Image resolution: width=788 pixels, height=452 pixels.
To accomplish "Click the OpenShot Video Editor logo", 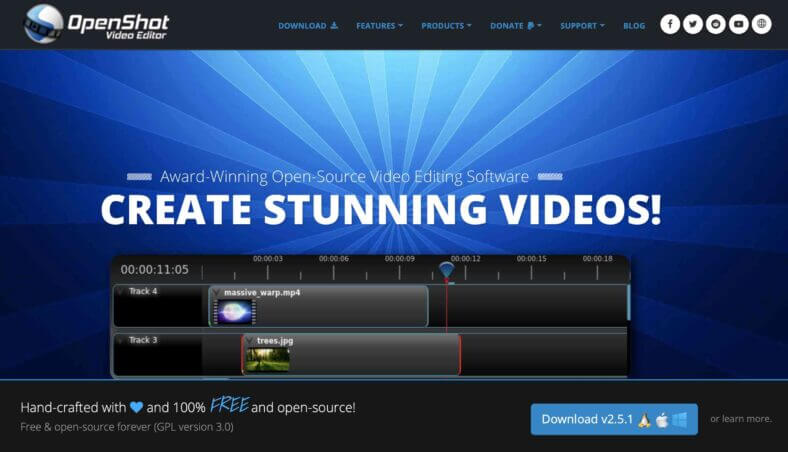I will (x=95, y=24).
